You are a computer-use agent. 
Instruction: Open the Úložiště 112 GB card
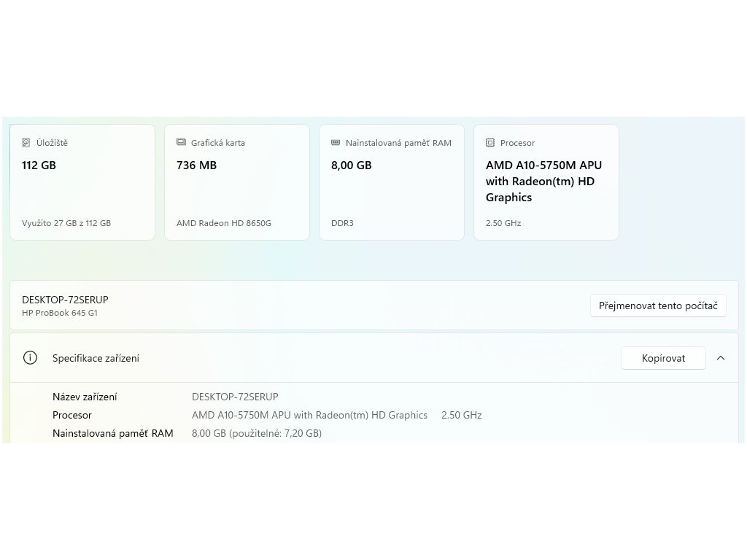(82, 182)
